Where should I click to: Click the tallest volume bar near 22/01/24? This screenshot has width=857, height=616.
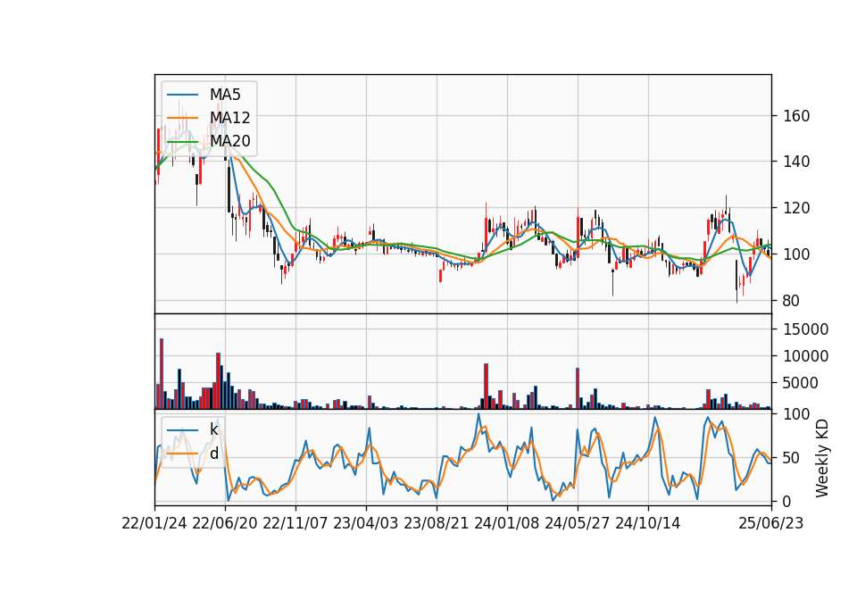pyautogui.click(x=162, y=374)
